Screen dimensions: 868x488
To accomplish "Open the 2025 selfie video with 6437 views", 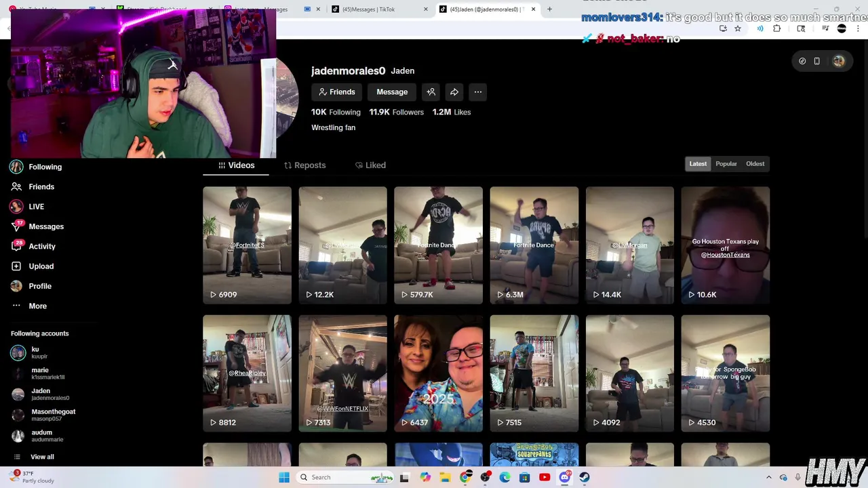I will pyautogui.click(x=439, y=373).
